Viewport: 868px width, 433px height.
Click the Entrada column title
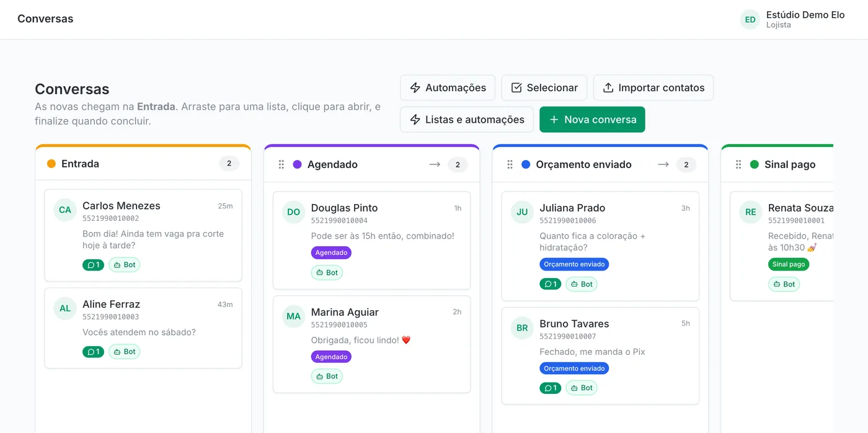pyautogui.click(x=80, y=164)
